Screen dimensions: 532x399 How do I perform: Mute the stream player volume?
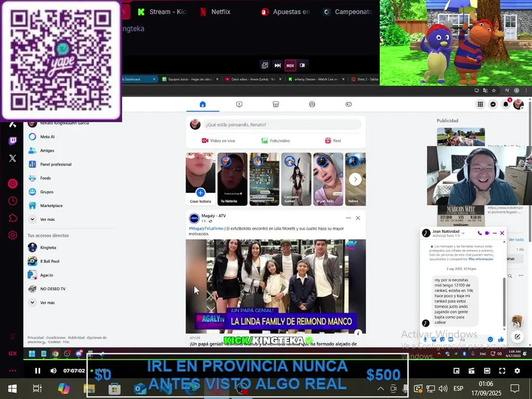(x=53, y=371)
